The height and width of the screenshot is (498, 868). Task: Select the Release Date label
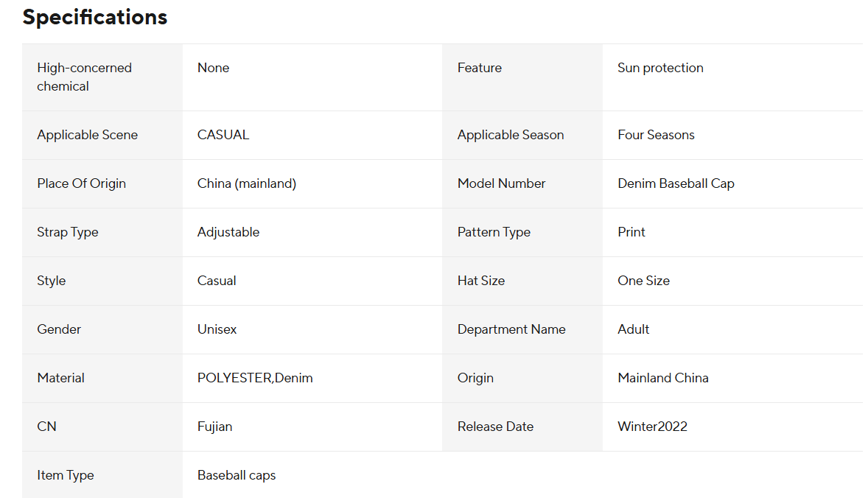[x=495, y=427]
